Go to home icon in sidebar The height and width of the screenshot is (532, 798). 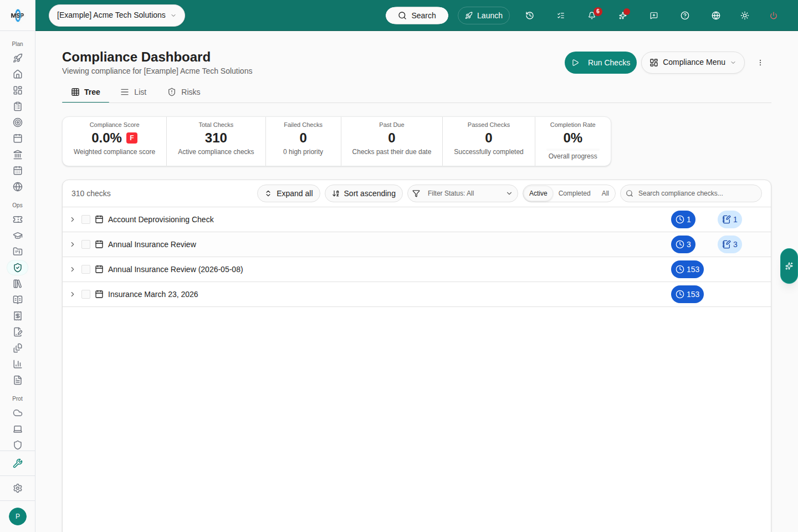(18, 74)
